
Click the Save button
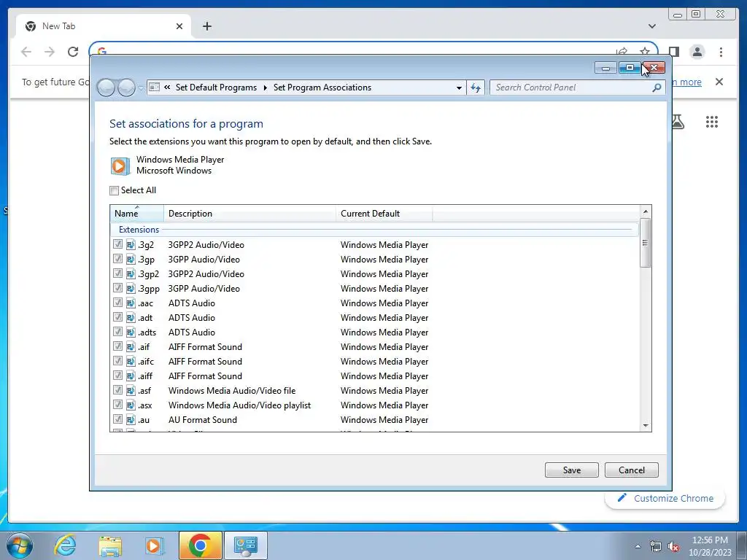(572, 470)
